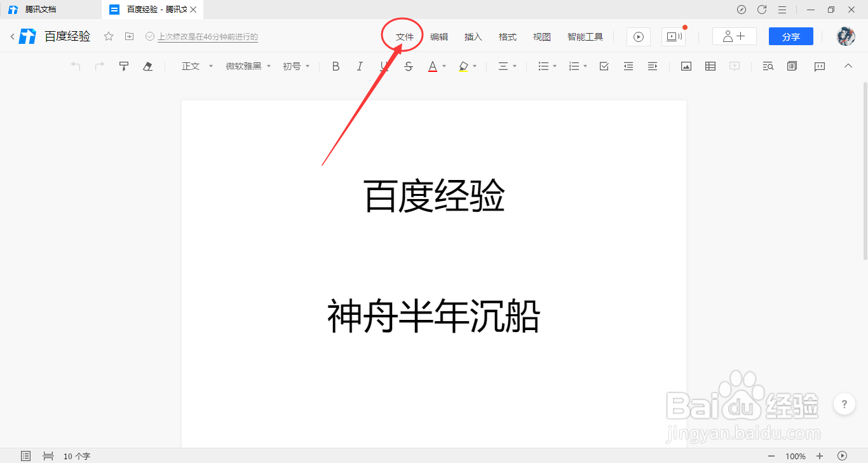Close the 百度经验 document tab

tap(193, 10)
